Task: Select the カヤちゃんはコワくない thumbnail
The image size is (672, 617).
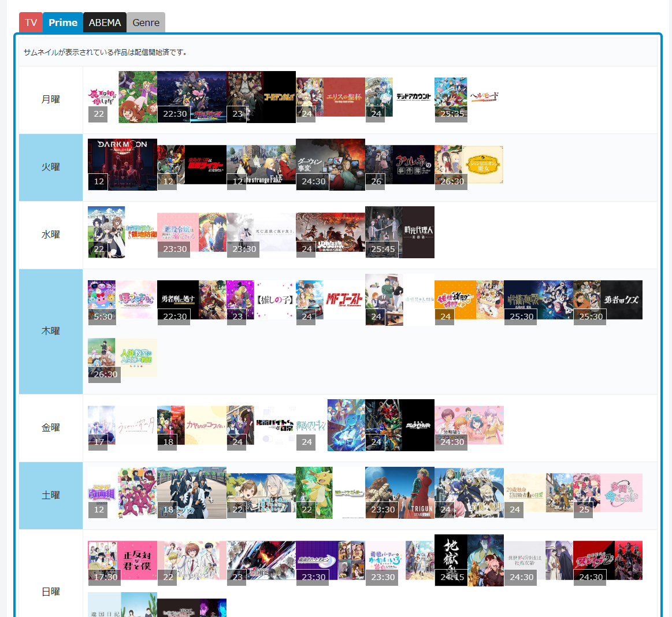Action: click(x=192, y=425)
